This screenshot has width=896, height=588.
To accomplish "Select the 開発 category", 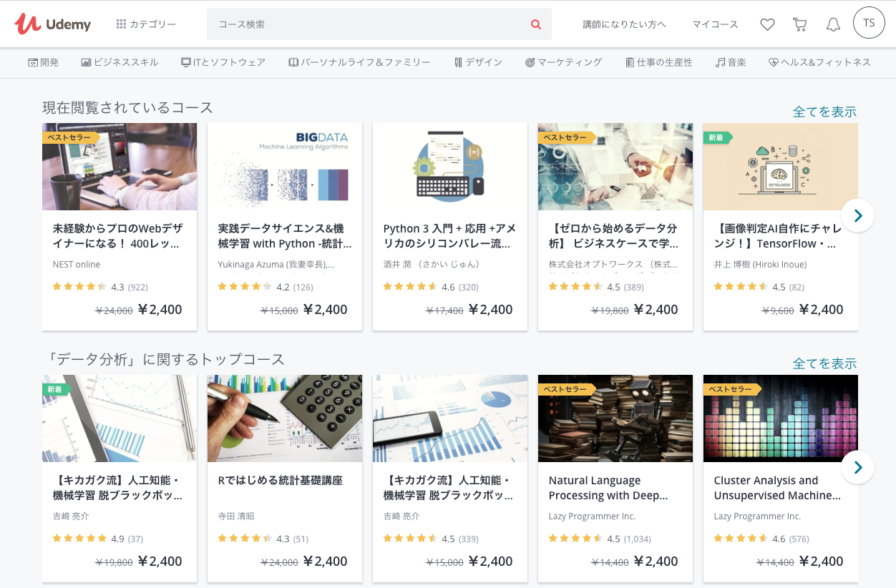I will click(x=44, y=62).
